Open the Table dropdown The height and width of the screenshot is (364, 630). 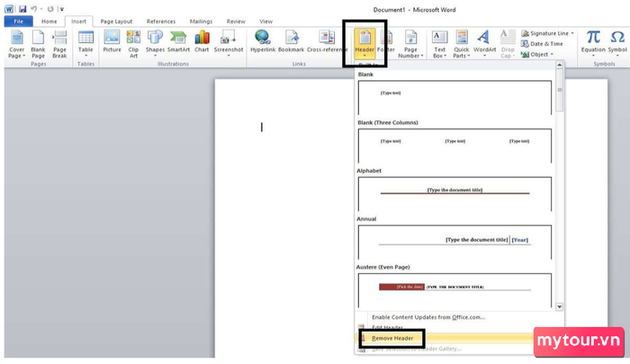click(x=85, y=44)
